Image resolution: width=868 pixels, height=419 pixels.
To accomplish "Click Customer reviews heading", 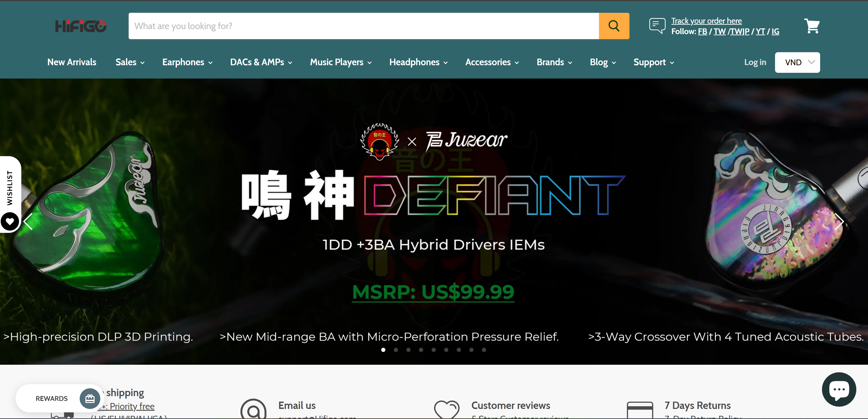I will coord(511,405).
